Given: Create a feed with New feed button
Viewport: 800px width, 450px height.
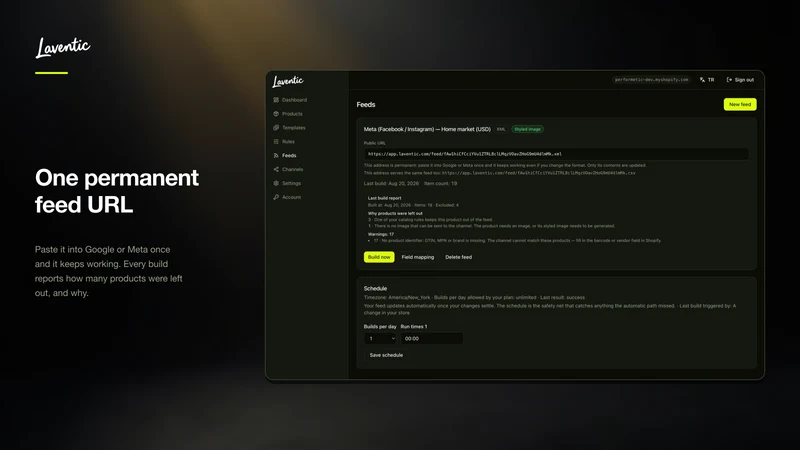Looking at the screenshot, I should click(x=740, y=104).
